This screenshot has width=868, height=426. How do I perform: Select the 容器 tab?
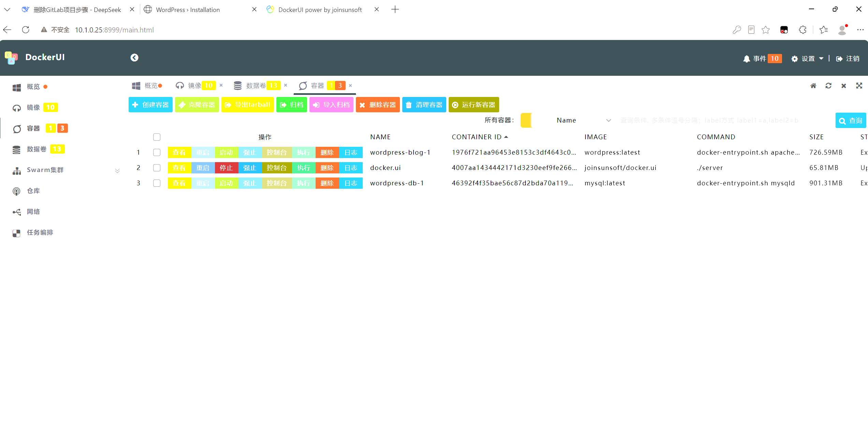[x=322, y=86]
